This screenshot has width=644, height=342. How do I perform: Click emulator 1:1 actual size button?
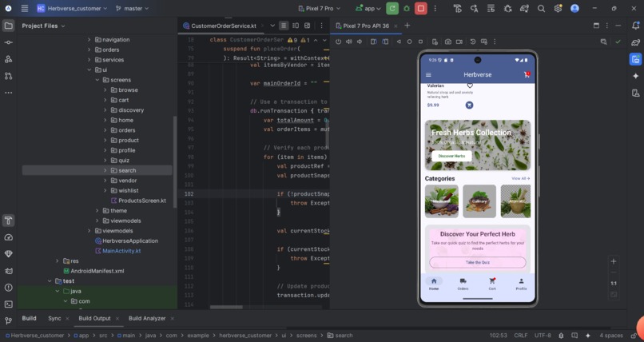coord(613,284)
